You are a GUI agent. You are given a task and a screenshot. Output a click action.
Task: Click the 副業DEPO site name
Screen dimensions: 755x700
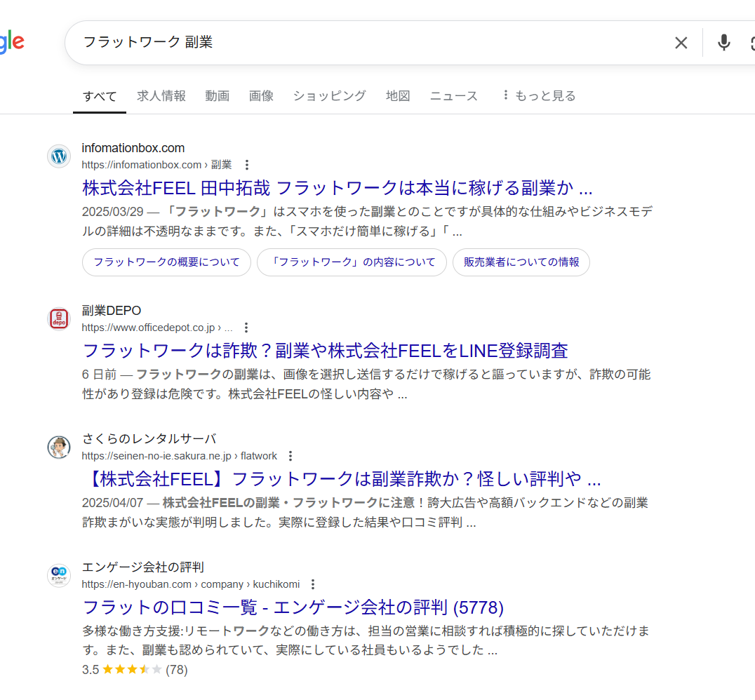coord(112,311)
